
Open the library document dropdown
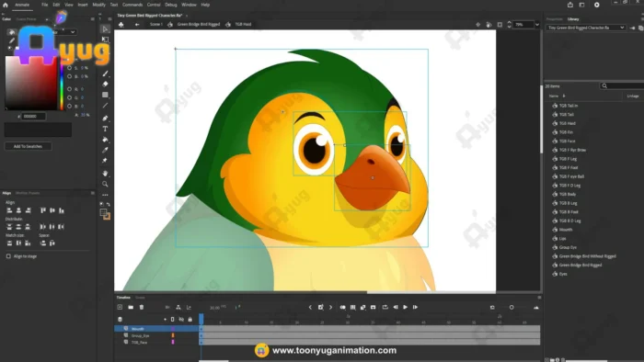pos(586,28)
